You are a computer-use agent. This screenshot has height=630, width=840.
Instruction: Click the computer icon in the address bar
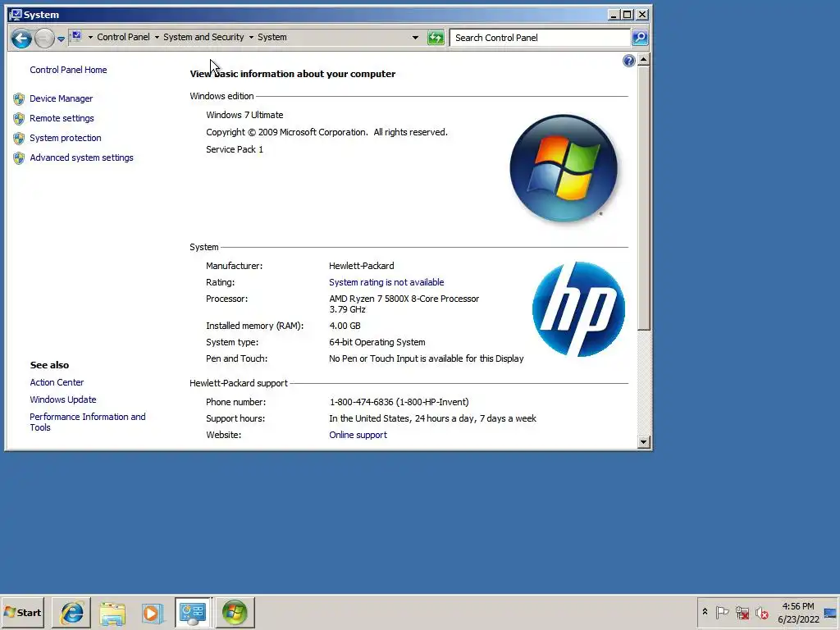tap(76, 36)
